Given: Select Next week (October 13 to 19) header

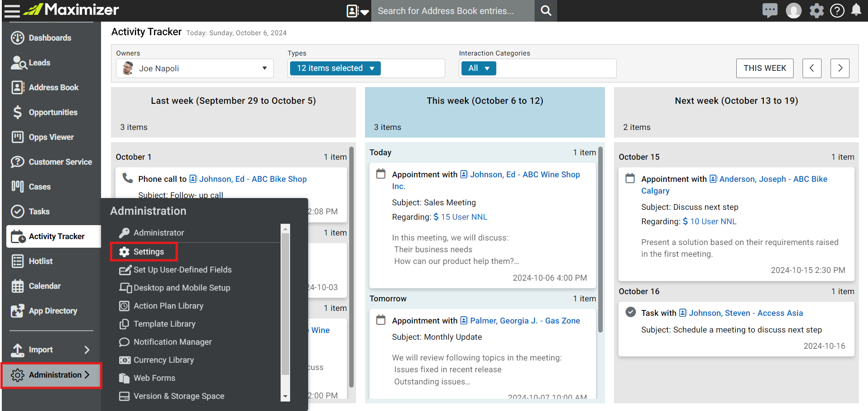Looking at the screenshot, I should pyautogui.click(x=736, y=112).
